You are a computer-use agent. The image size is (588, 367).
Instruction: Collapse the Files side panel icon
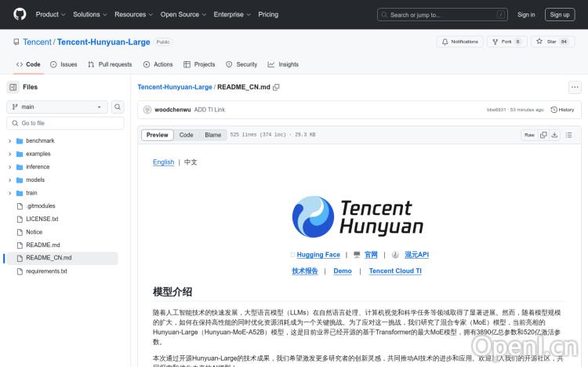(x=13, y=87)
